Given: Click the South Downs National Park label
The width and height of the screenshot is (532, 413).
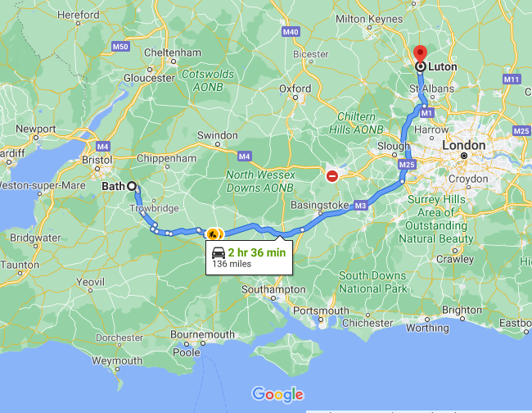Looking at the screenshot, I should (x=372, y=282).
